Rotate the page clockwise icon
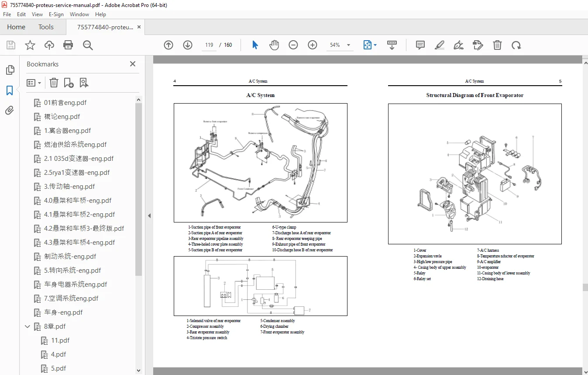The image size is (588, 375). coord(516,45)
